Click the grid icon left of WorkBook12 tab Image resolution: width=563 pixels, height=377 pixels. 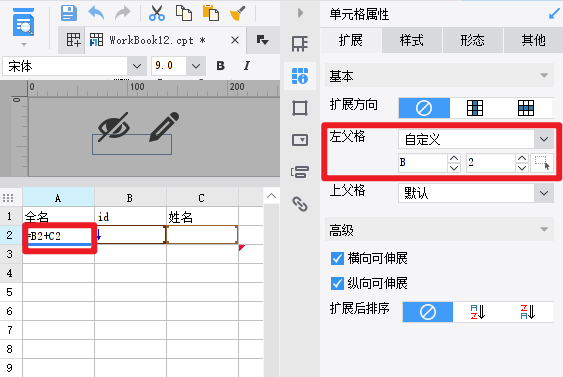pyautogui.click(x=73, y=40)
